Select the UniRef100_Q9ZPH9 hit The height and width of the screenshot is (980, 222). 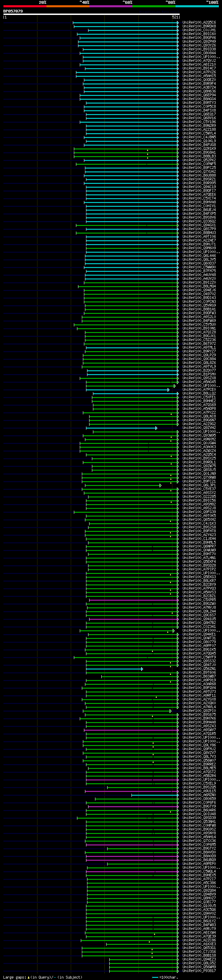coord(199,41)
